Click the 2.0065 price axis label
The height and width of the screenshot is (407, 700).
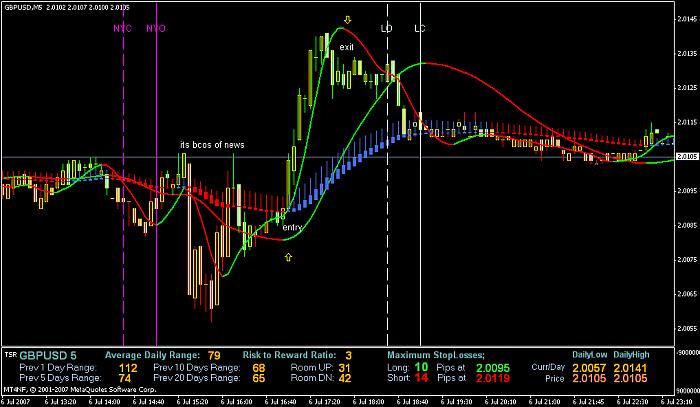pyautogui.click(x=688, y=294)
